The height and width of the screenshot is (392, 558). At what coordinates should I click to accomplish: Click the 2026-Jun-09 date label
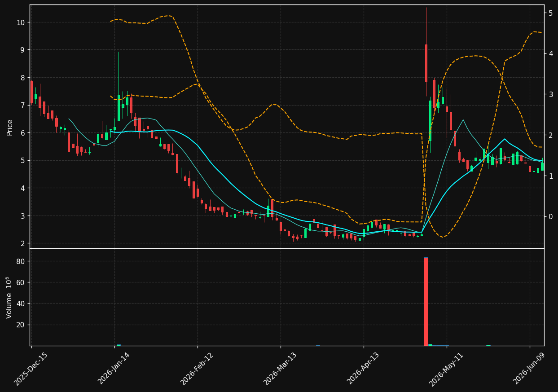click(530, 369)
